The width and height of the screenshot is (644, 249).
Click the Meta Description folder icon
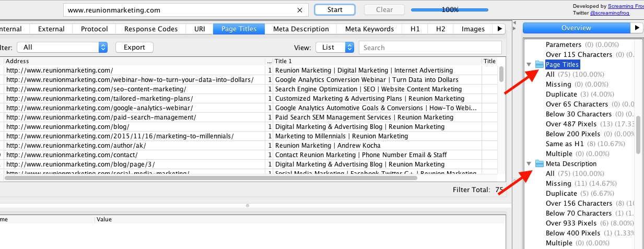pos(539,164)
